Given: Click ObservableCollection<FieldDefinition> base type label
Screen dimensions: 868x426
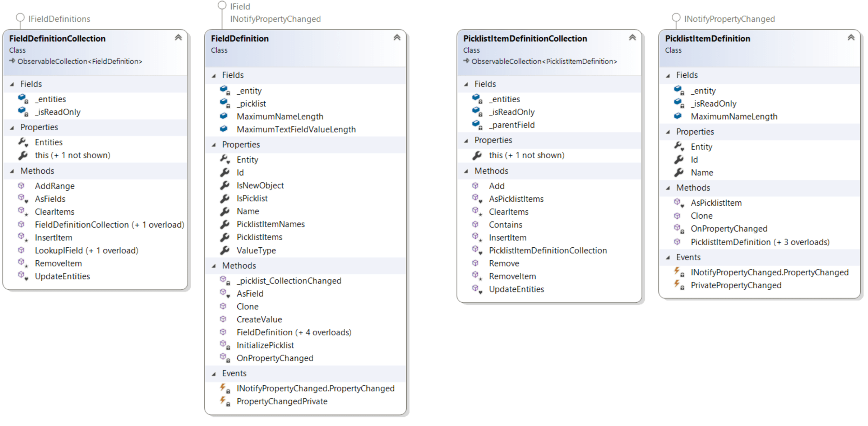Looking at the screenshot, I should coord(80,61).
